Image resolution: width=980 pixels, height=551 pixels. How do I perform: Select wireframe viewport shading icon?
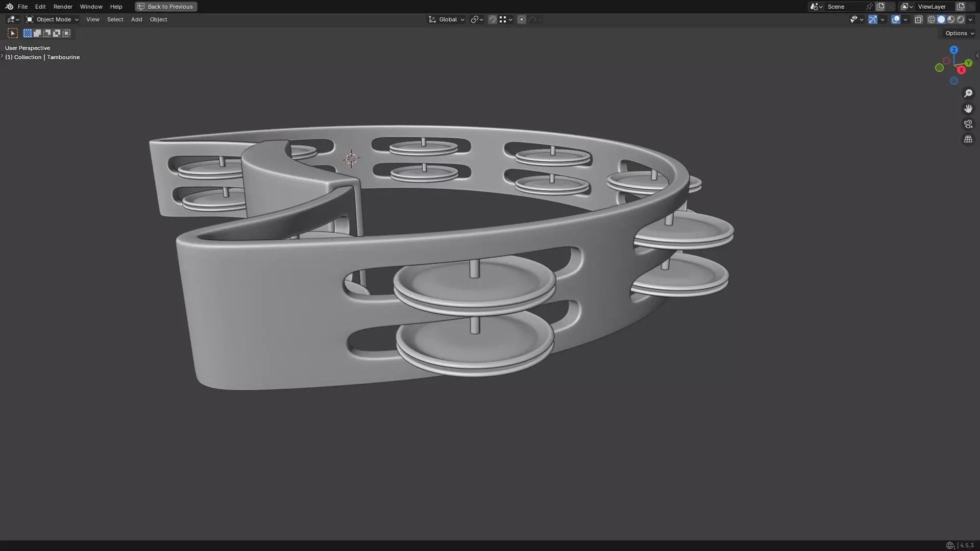pos(932,19)
